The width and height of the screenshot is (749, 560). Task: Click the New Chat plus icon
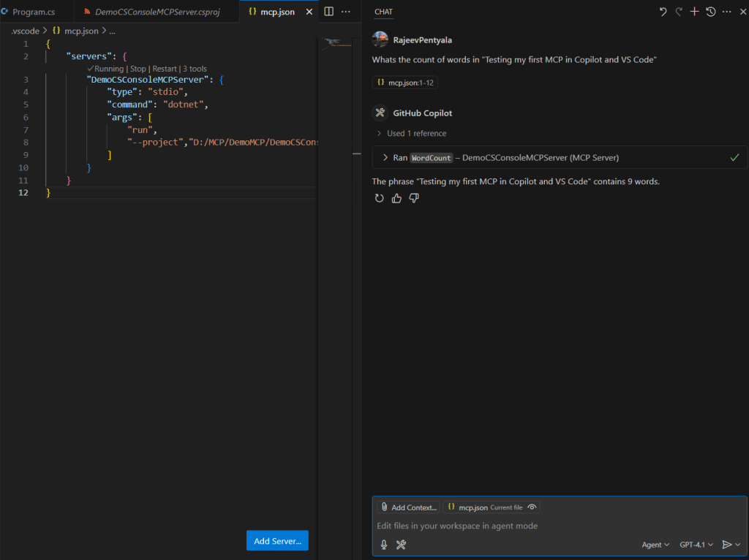pos(695,12)
